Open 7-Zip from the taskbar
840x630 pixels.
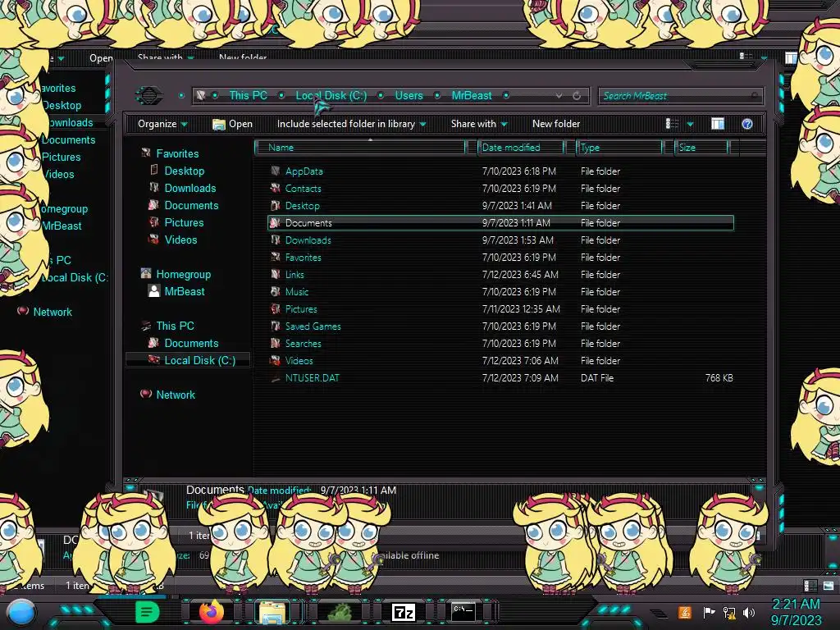[x=404, y=612]
